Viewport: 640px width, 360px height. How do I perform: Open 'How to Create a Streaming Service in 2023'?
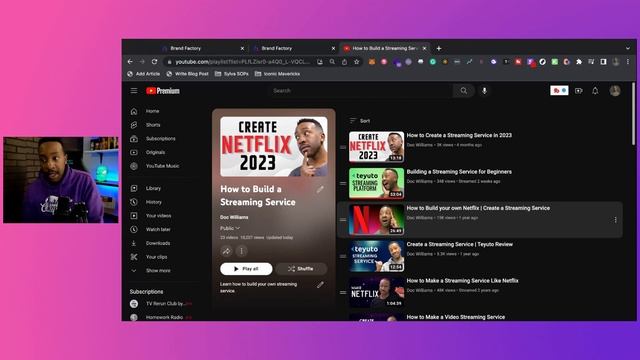point(459,135)
